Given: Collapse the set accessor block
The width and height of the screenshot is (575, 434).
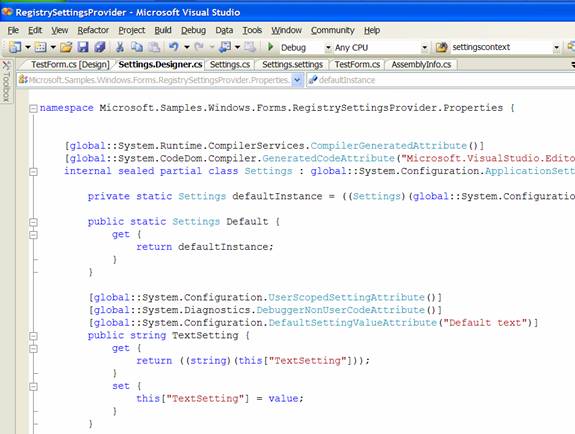Looking at the screenshot, I should (x=33, y=386).
